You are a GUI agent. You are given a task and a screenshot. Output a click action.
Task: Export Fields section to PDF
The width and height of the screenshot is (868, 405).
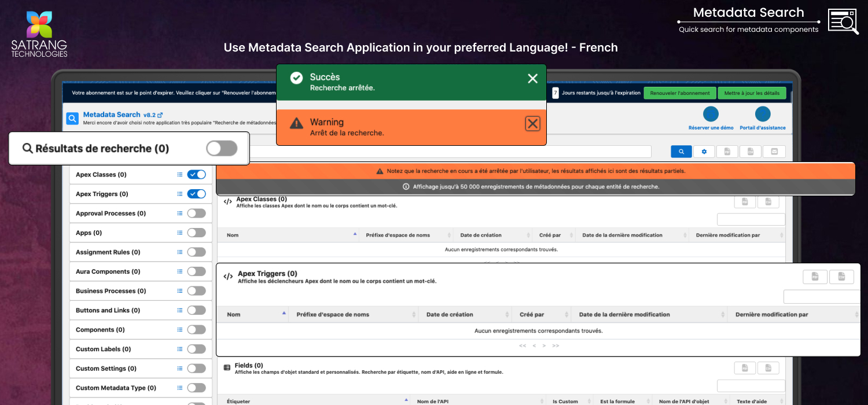pos(745,368)
